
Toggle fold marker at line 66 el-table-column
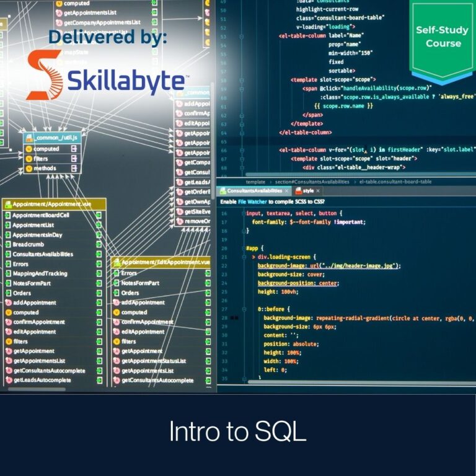pos(241,150)
